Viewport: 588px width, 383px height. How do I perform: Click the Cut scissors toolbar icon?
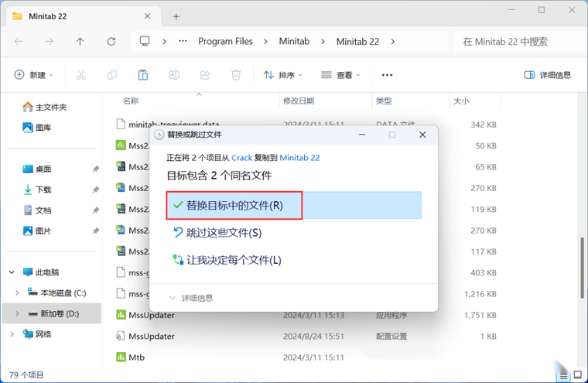pyautogui.click(x=81, y=75)
